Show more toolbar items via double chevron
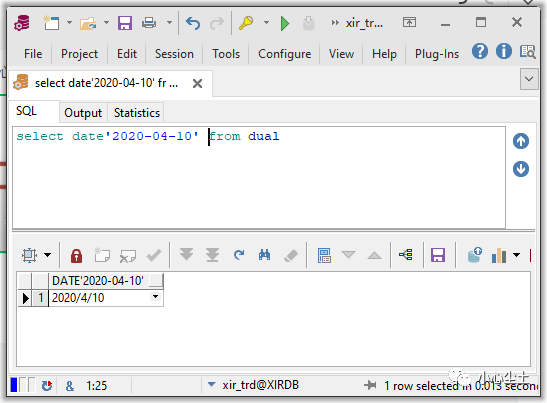The height and width of the screenshot is (403, 547). pyautogui.click(x=335, y=23)
